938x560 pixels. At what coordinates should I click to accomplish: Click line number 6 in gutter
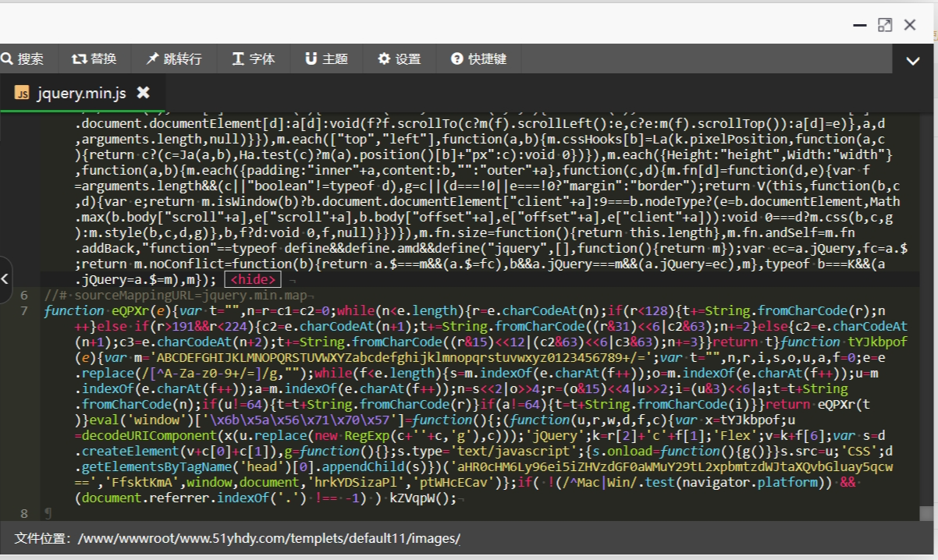point(24,295)
